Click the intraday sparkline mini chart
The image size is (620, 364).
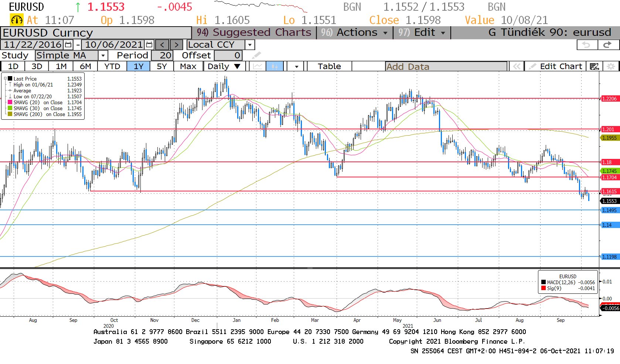[x=260, y=7]
